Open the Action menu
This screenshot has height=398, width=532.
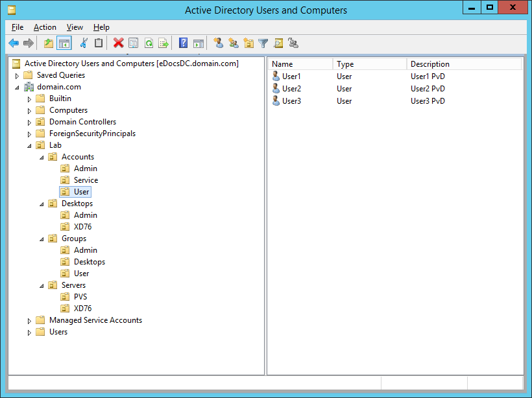45,27
